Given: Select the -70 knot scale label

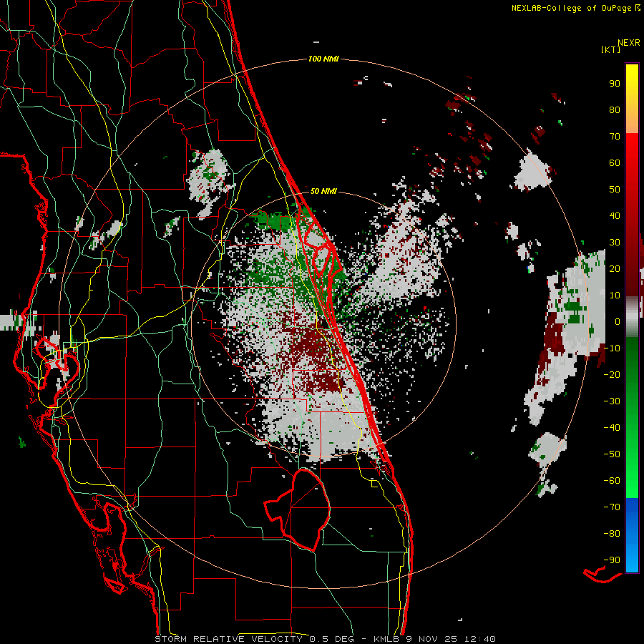Looking at the screenshot, I should point(612,507).
